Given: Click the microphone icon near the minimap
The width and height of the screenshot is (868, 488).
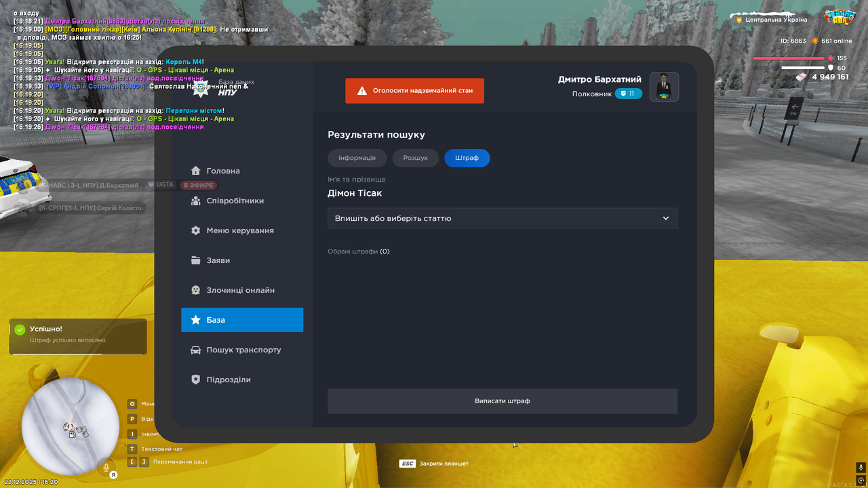Looking at the screenshot, I should 106,466.
